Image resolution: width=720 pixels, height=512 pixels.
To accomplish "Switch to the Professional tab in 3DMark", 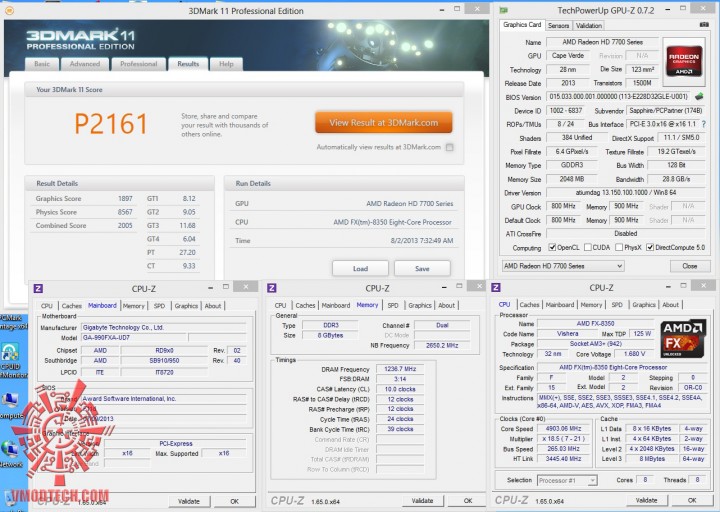I will point(138,64).
